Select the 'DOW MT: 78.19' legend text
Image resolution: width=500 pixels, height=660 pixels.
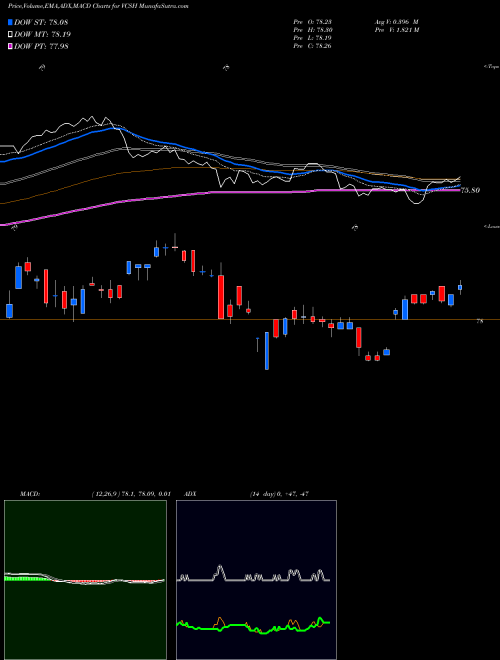[43, 34]
